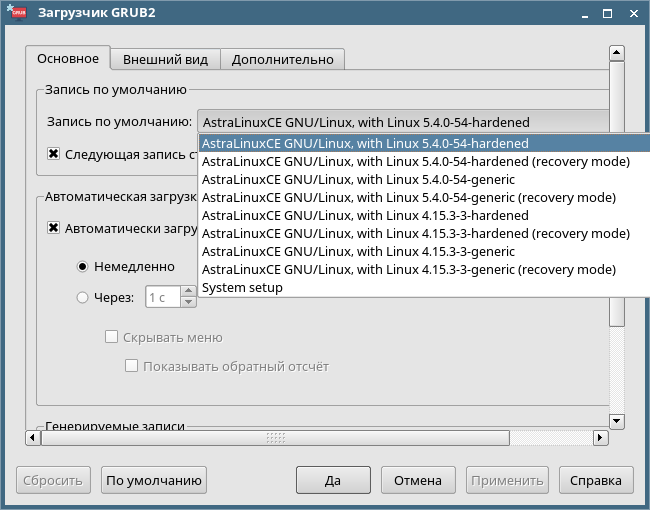Click the Сбросить button

(x=53, y=480)
